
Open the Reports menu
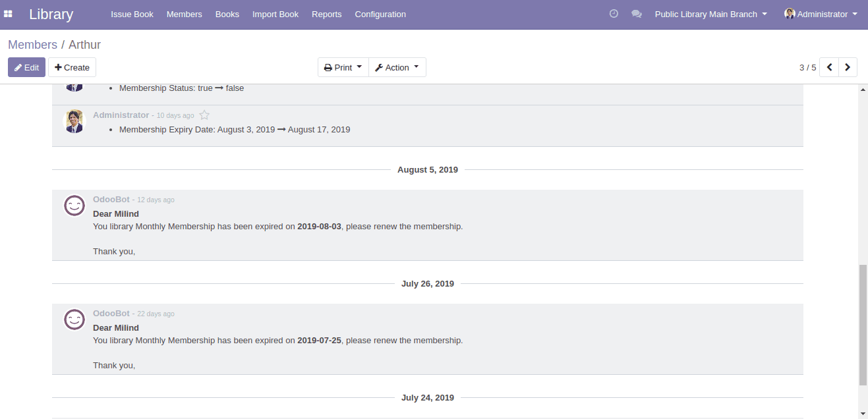(327, 14)
